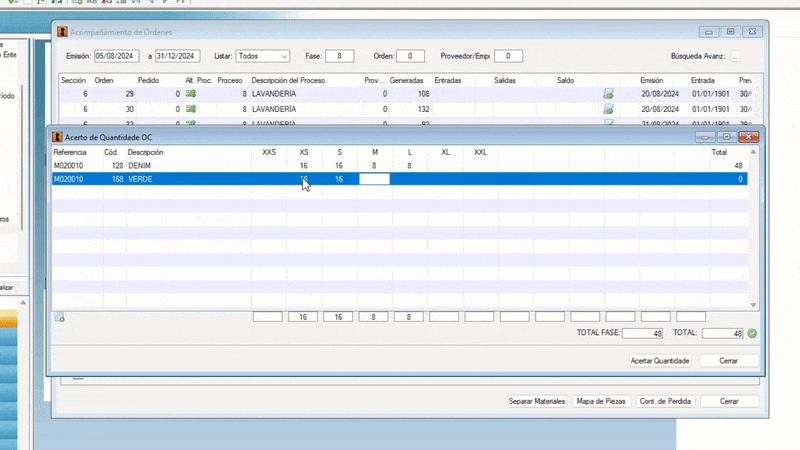The image size is (800, 450).
Task: Click the S total box under the grid
Action: (x=338, y=317)
